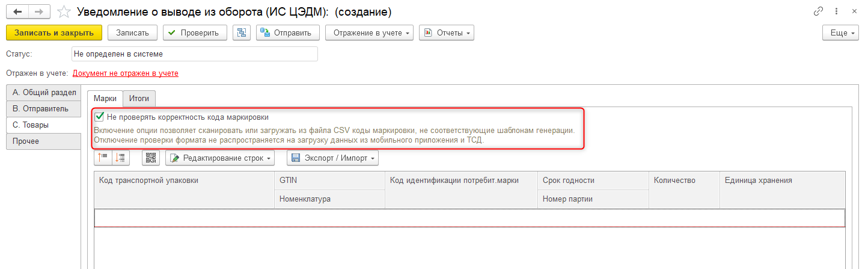
Task: Click the Проверить button
Action: (195, 32)
